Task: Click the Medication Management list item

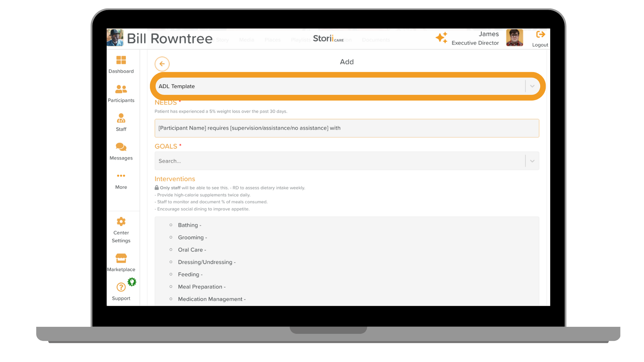Action: 212,299
